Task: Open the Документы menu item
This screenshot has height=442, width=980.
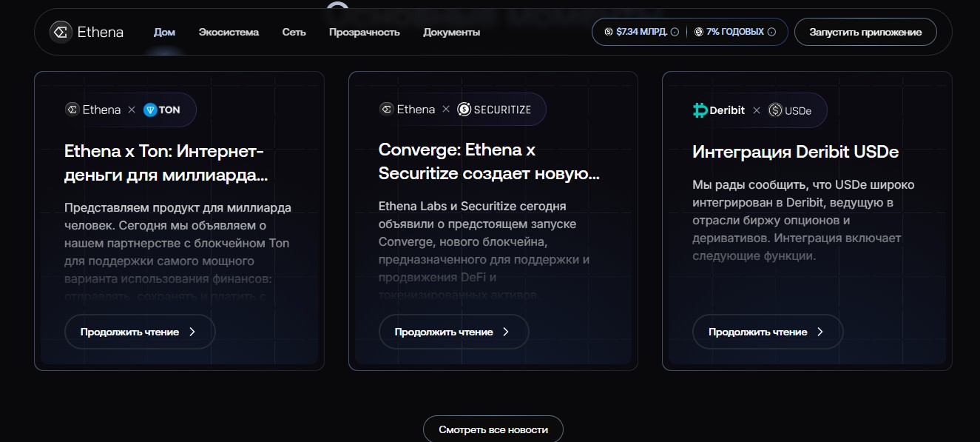Action: coord(451,32)
